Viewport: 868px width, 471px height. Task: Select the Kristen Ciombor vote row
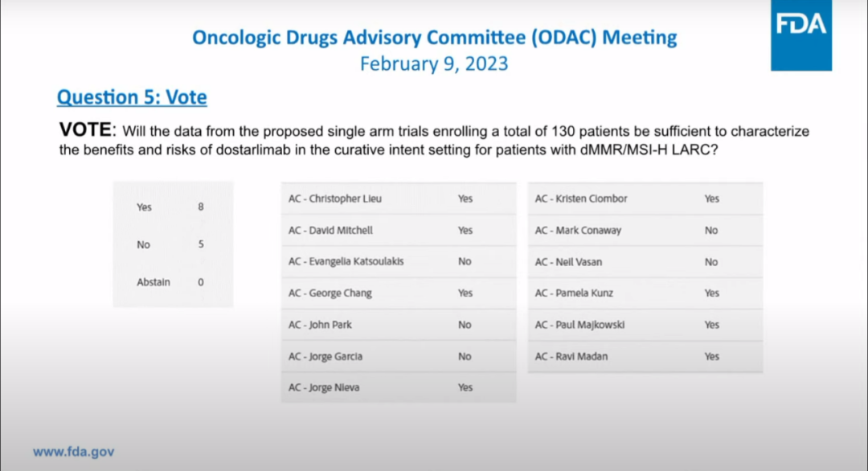pyautogui.click(x=645, y=199)
